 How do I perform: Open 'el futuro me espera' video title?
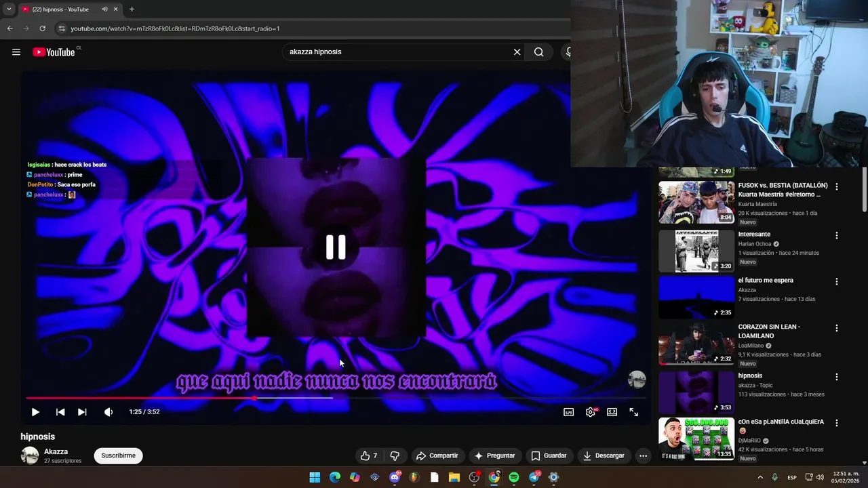click(766, 280)
